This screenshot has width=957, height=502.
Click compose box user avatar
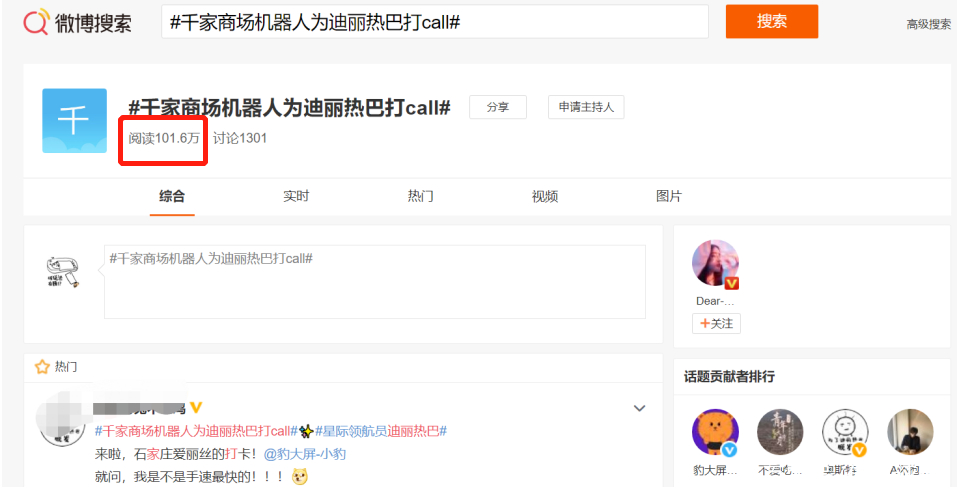tap(62, 272)
